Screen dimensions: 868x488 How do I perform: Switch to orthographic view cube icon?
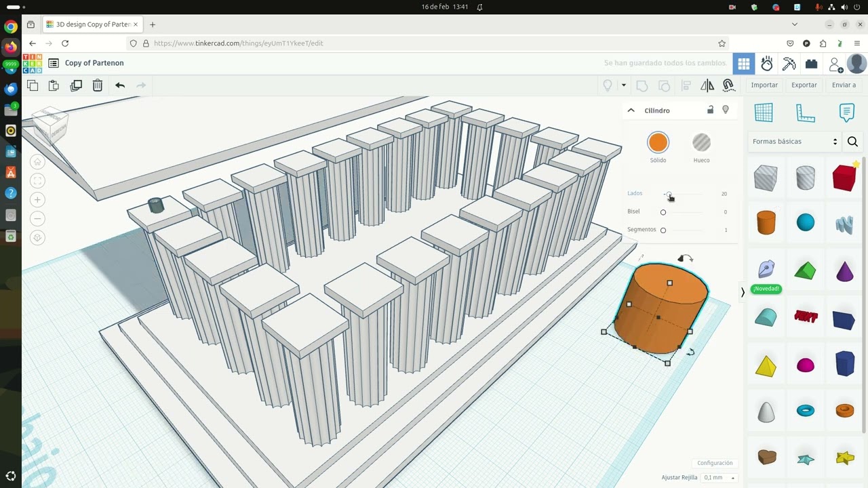tap(37, 237)
